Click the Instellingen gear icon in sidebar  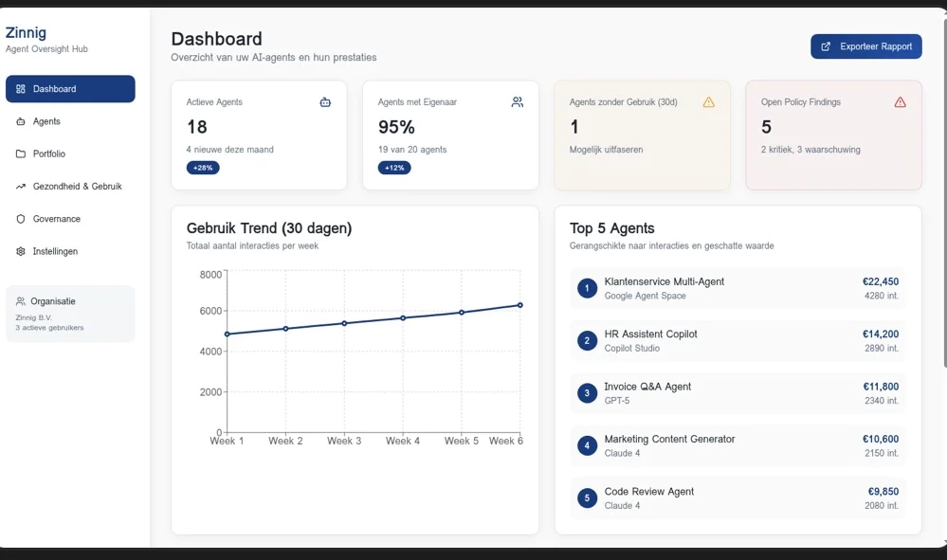[x=21, y=252]
